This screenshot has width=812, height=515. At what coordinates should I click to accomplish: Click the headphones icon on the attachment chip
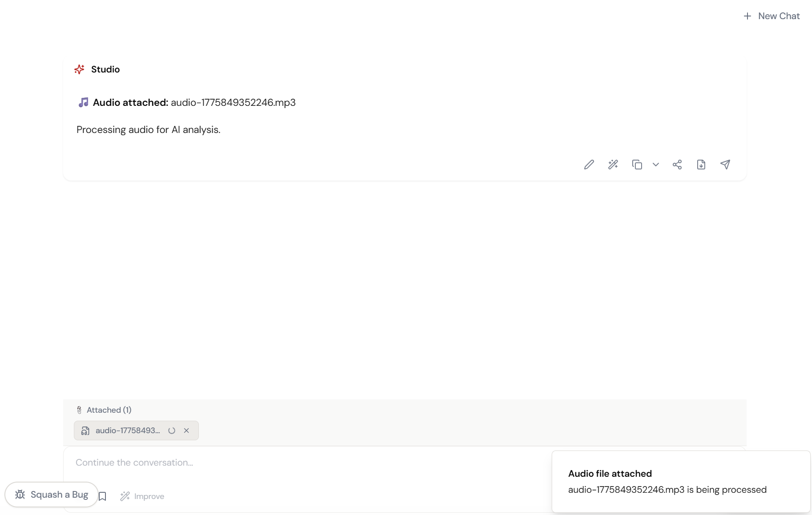point(85,431)
